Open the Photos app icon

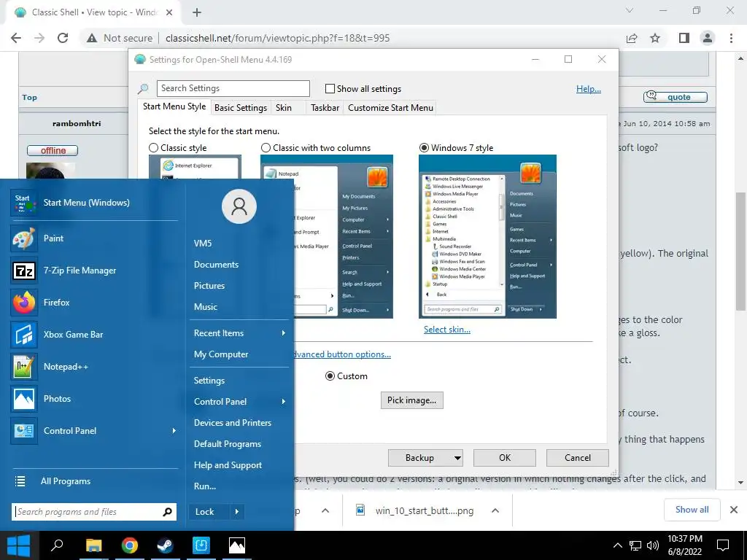pyautogui.click(x=24, y=399)
